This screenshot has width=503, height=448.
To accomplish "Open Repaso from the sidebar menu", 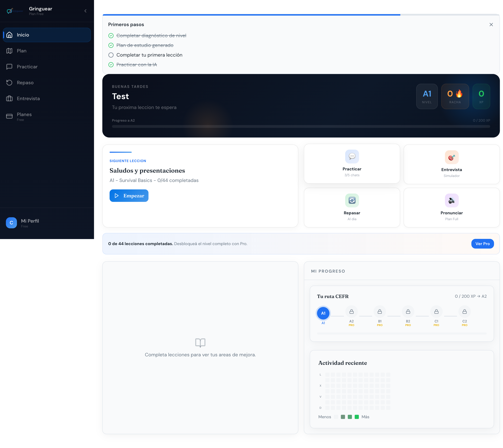I will [x=25, y=83].
